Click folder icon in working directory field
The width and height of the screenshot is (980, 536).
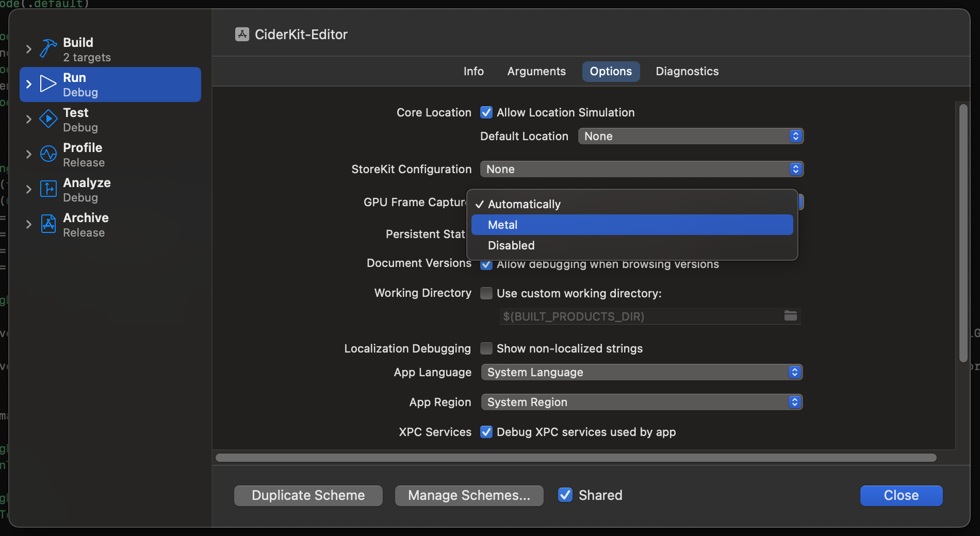pos(791,315)
